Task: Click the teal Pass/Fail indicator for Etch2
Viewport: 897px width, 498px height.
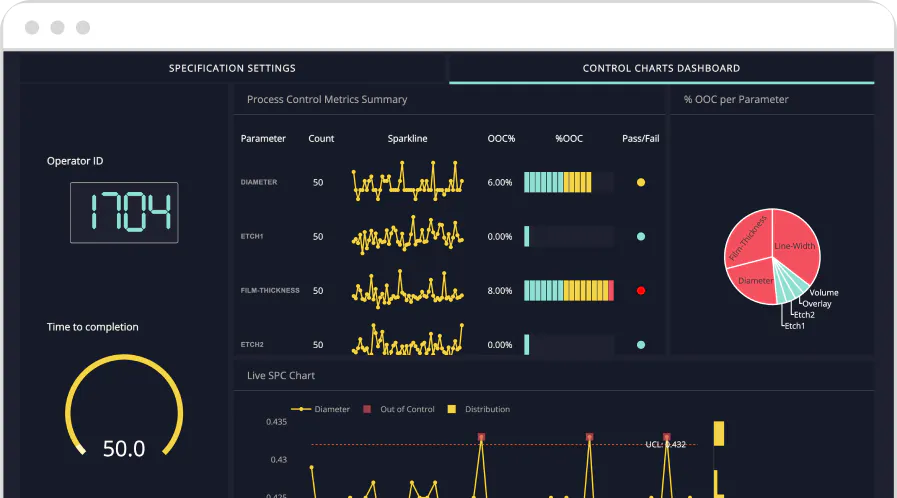Action: pos(641,345)
